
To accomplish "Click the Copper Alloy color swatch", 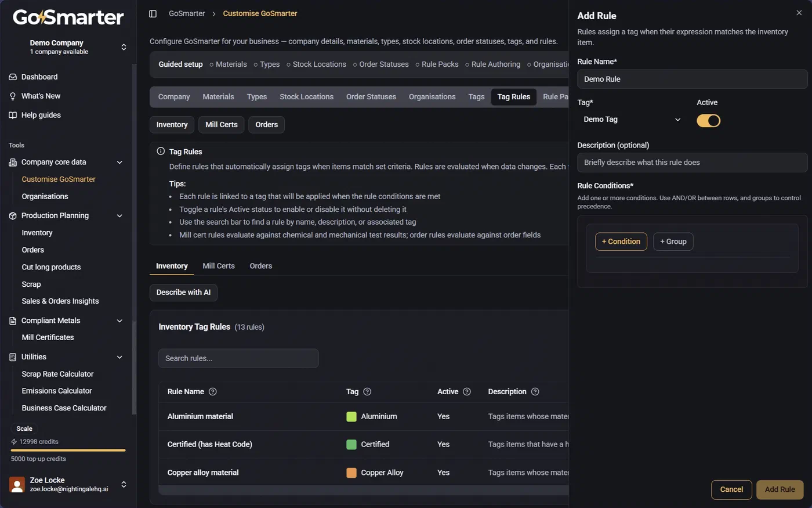I will tap(351, 473).
